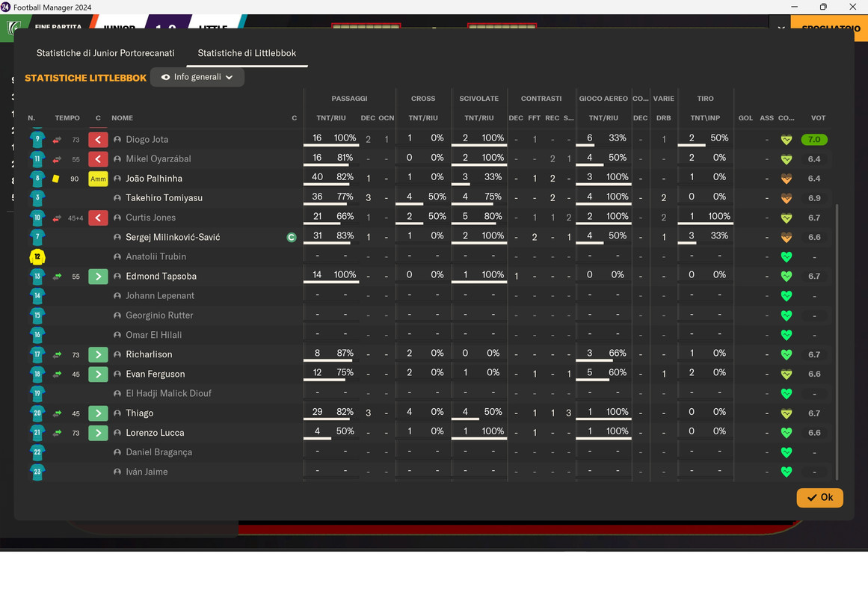Confirm with the Ok button
Image resolution: width=868 pixels, height=598 pixels.
(820, 497)
